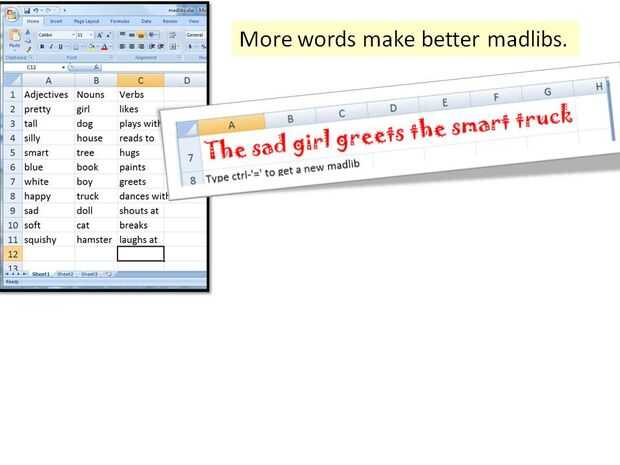Screen dimensions: 620x465
Task: Click the Increase Indent icon
Action: pos(161,47)
